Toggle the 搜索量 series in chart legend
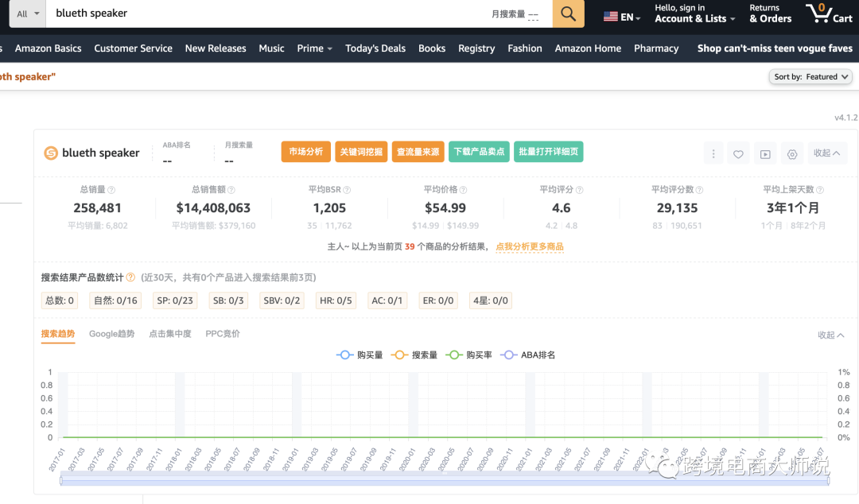859x504 pixels. coord(414,355)
